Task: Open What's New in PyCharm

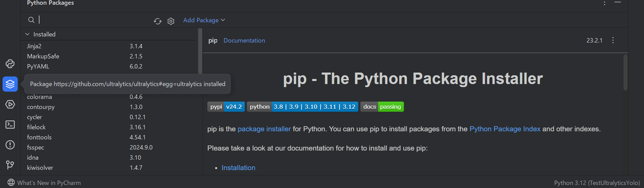Action: tap(49, 183)
